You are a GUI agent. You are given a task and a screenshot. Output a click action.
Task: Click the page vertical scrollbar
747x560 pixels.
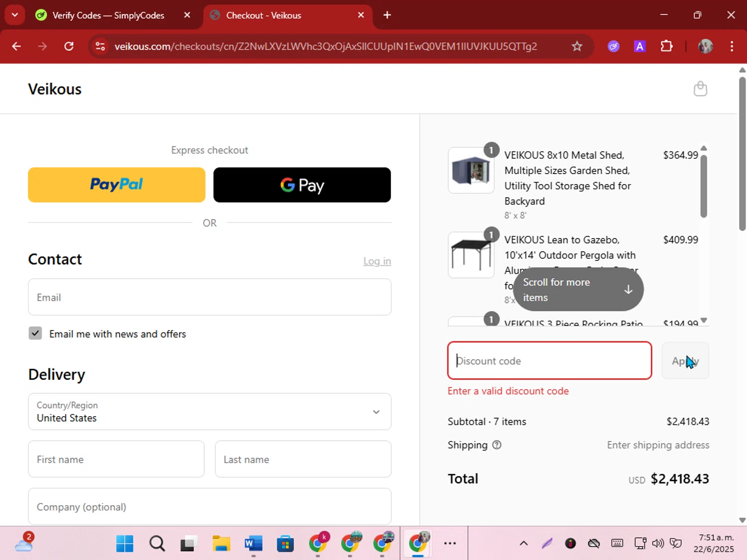click(742, 153)
